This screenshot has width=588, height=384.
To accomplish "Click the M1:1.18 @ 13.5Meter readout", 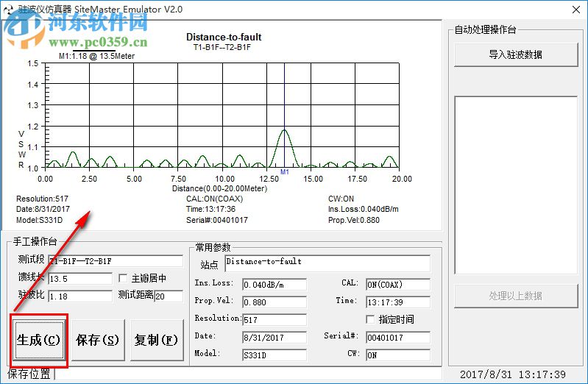I will (x=96, y=56).
